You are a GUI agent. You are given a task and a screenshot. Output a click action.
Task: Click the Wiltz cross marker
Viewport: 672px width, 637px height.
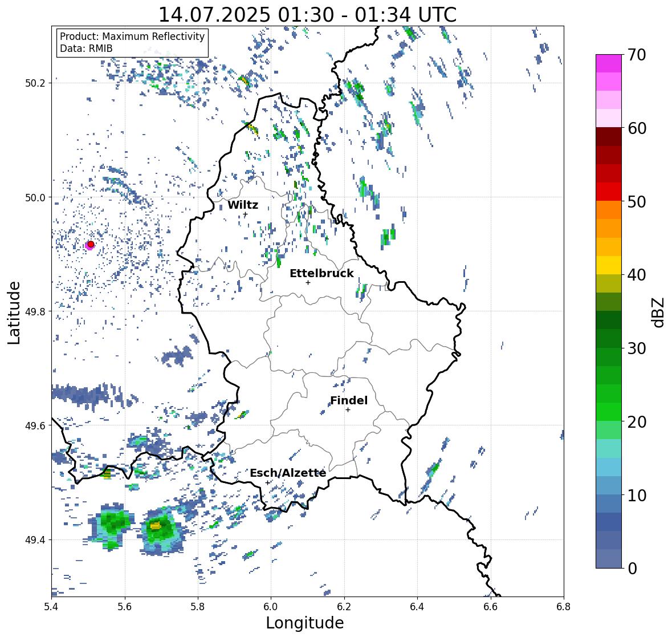(x=245, y=214)
